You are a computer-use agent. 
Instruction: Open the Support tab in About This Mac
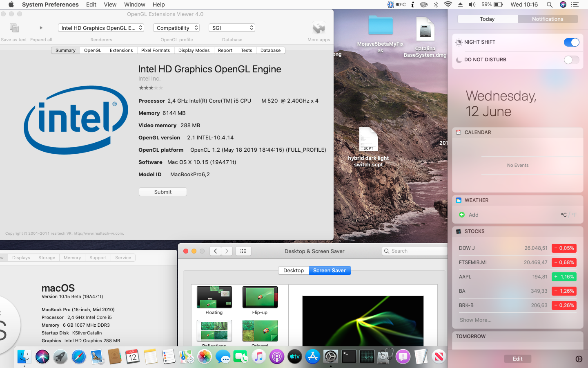point(98,258)
